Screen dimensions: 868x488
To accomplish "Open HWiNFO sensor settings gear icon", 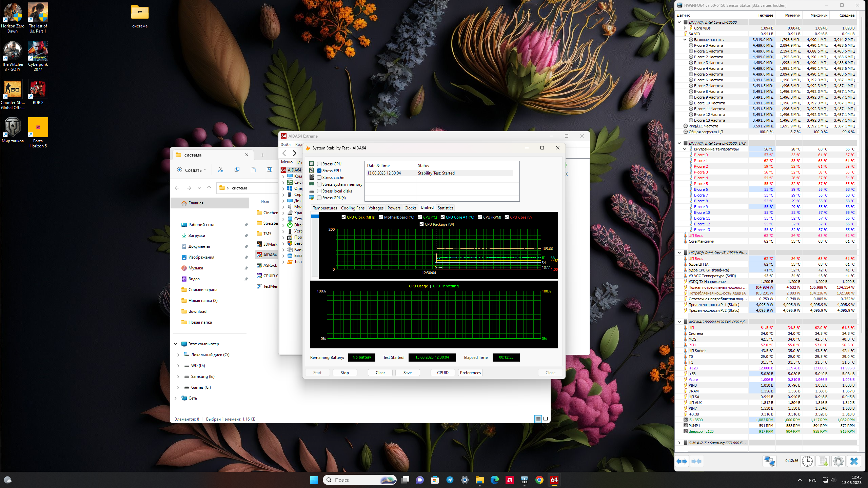I will coord(838,461).
